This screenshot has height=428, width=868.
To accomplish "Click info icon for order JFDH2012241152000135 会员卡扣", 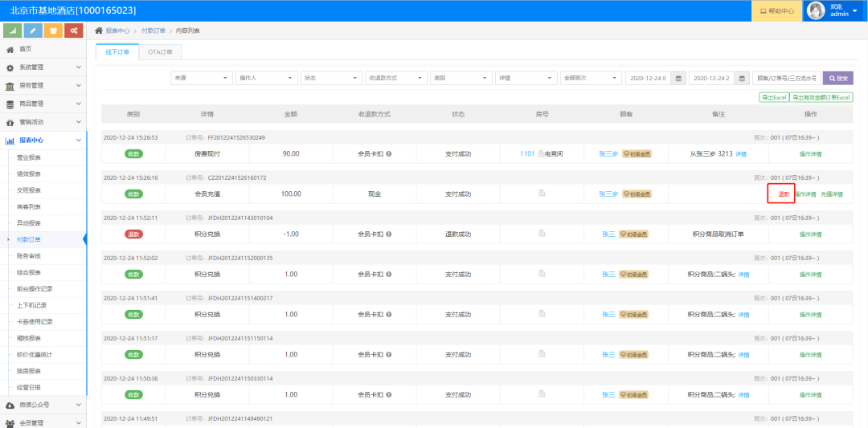I will 389,275.
